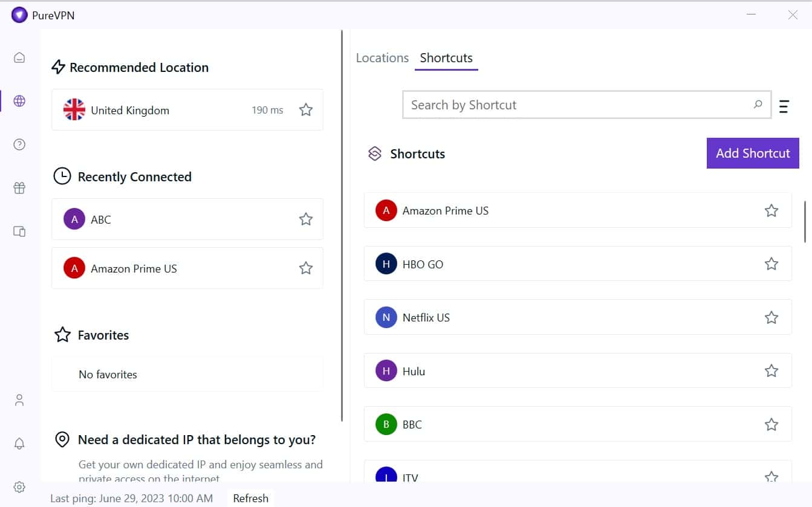The image size is (812, 507).
Task: Click the HBO GO avatar icon
Action: click(386, 264)
